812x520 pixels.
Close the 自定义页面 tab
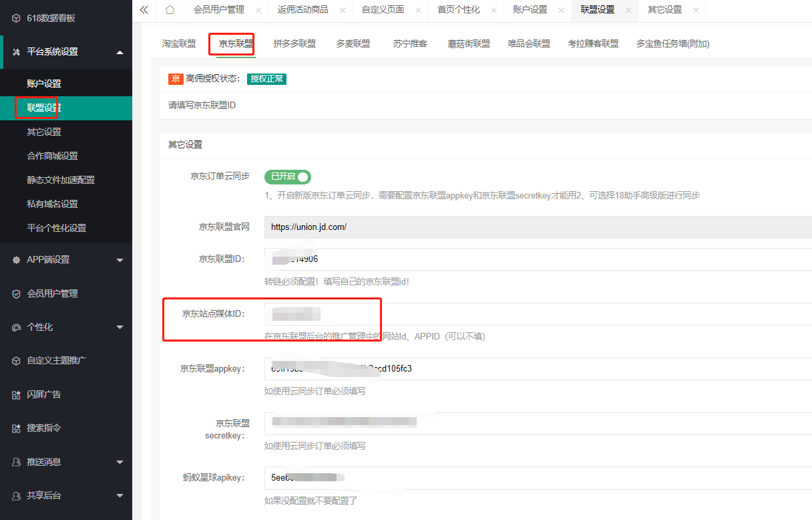tap(418, 10)
